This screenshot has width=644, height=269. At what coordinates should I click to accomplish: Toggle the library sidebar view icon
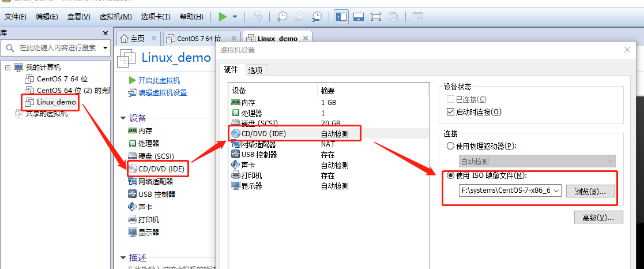(341, 17)
